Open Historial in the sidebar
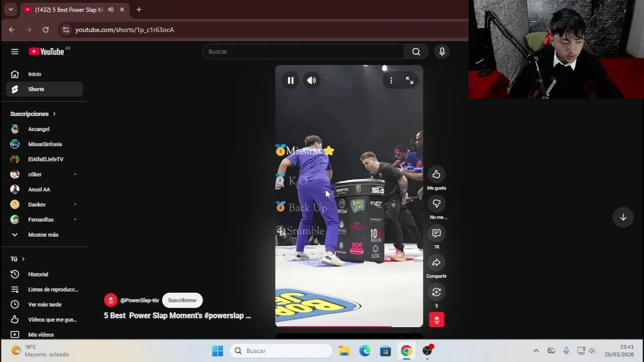 [x=44, y=275]
